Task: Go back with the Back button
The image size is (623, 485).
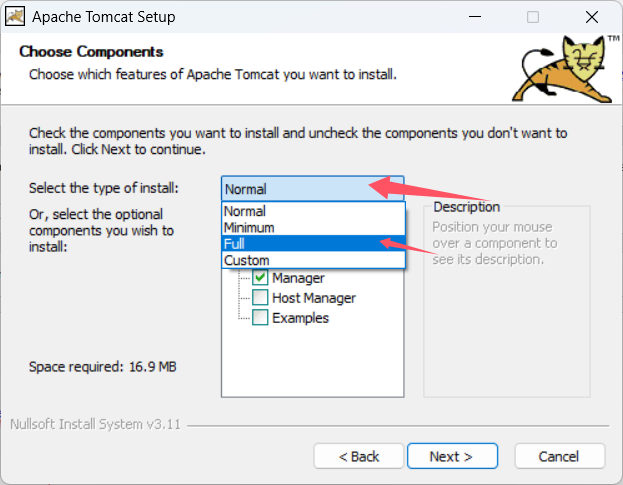Action: pyautogui.click(x=359, y=456)
